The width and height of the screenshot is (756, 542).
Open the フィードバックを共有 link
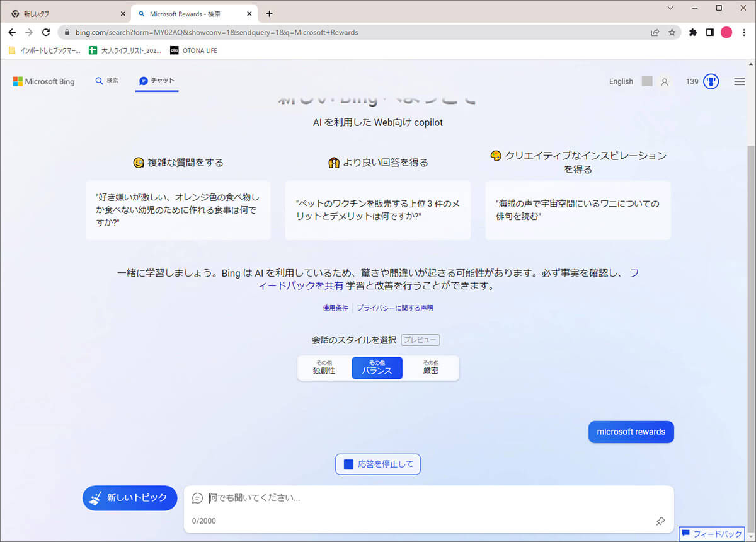[302, 285]
